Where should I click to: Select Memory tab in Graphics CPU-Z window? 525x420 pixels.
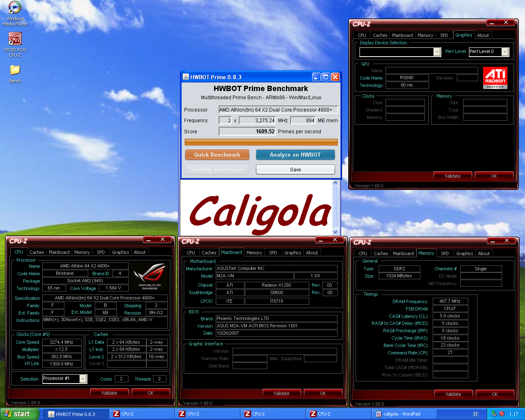pos(425,35)
